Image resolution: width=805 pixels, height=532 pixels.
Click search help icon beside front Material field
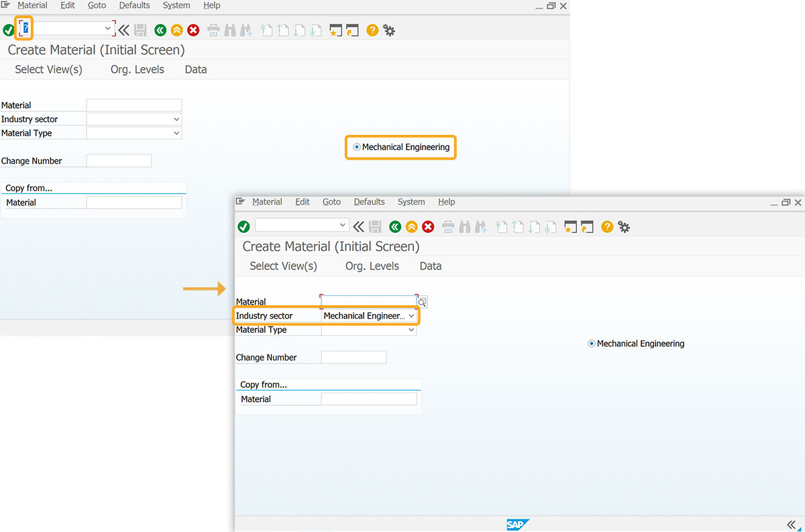click(x=422, y=303)
